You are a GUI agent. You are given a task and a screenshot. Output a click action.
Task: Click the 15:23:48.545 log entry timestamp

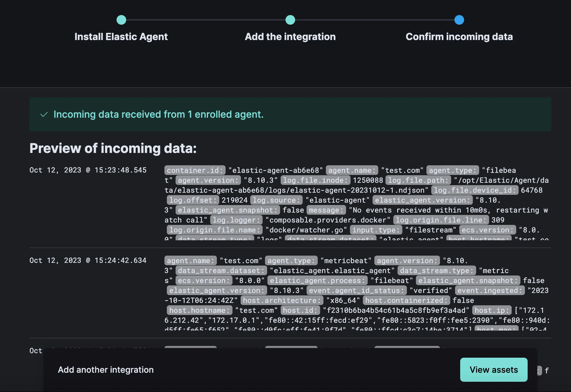(88, 170)
